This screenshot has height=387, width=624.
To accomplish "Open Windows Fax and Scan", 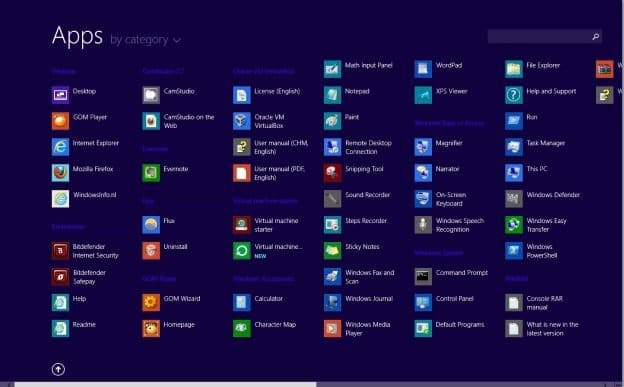I will tap(360, 277).
